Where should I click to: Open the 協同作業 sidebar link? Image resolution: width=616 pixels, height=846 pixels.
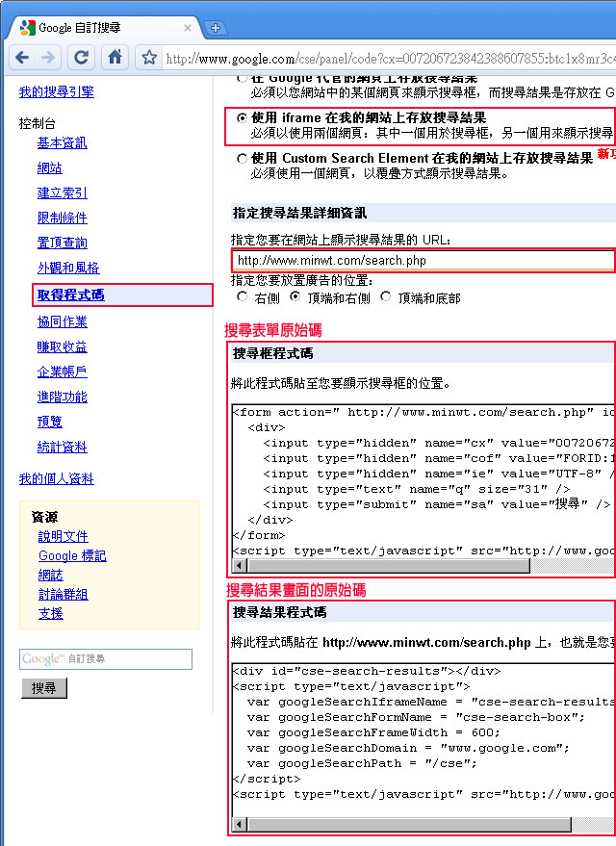[62, 322]
